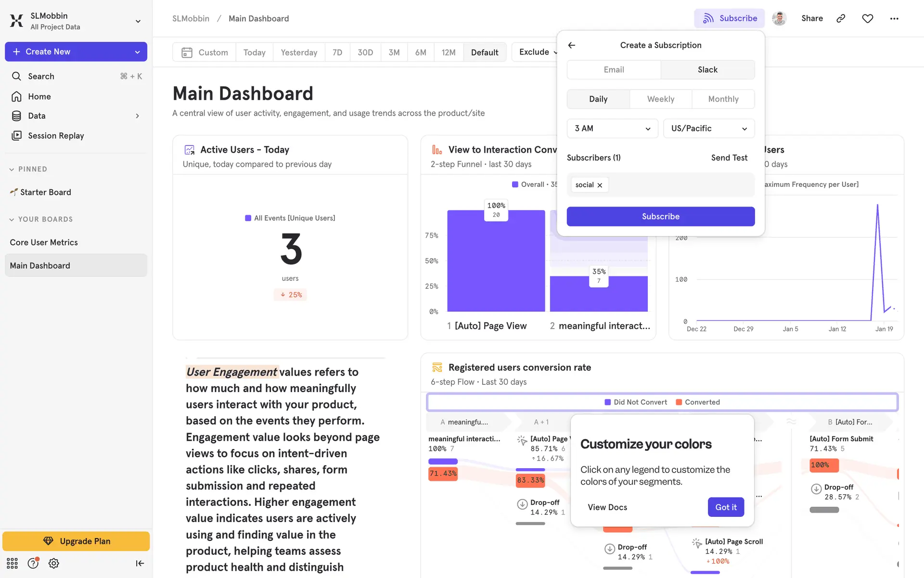The height and width of the screenshot is (578, 924).
Task: Open the US/Pacific timezone dropdown
Action: pos(708,129)
